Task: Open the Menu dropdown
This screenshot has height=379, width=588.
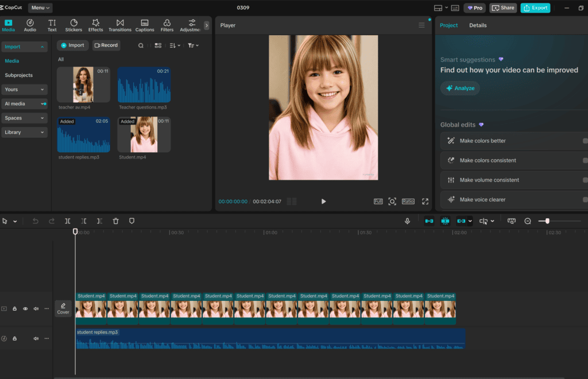Action: point(40,8)
